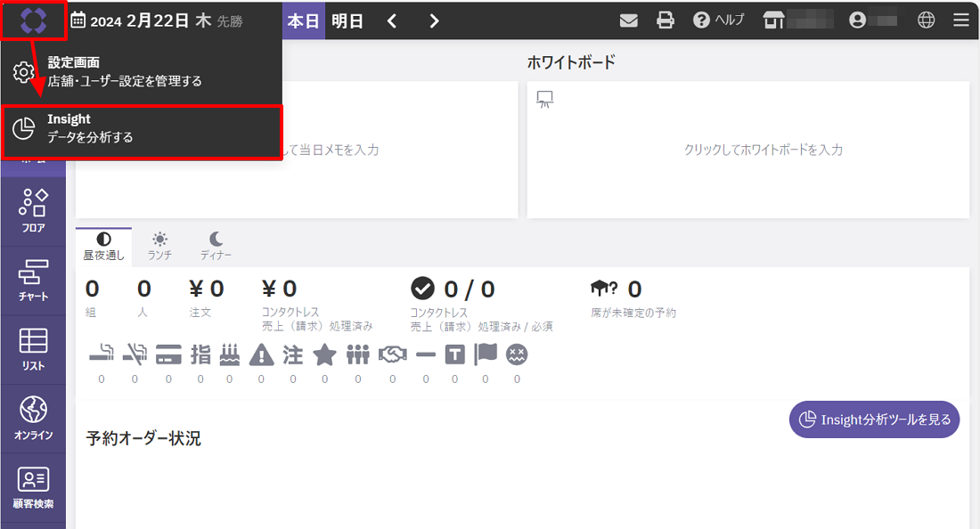Open チャート chart view in sidebar
Screen dimensions: 980x529
click(x=33, y=281)
